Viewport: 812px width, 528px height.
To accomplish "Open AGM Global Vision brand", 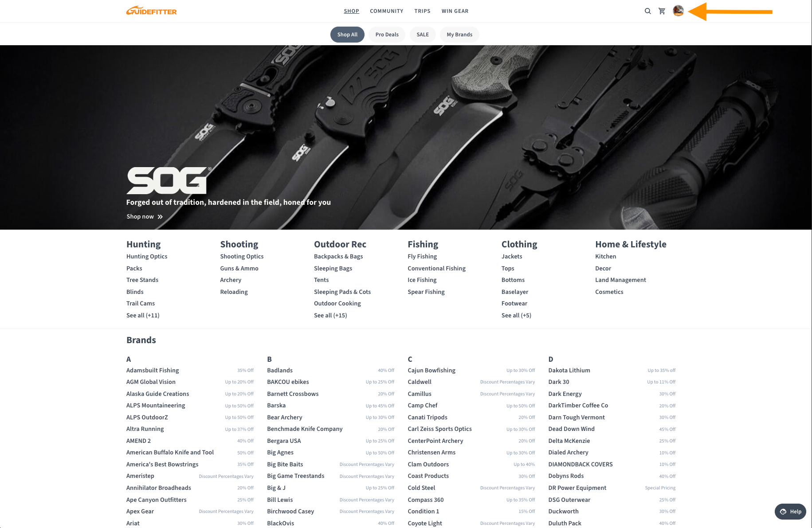I will pyautogui.click(x=151, y=382).
